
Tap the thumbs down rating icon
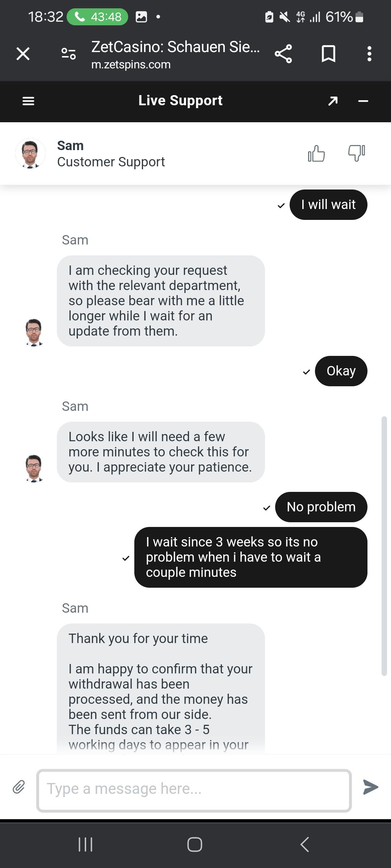click(x=356, y=153)
